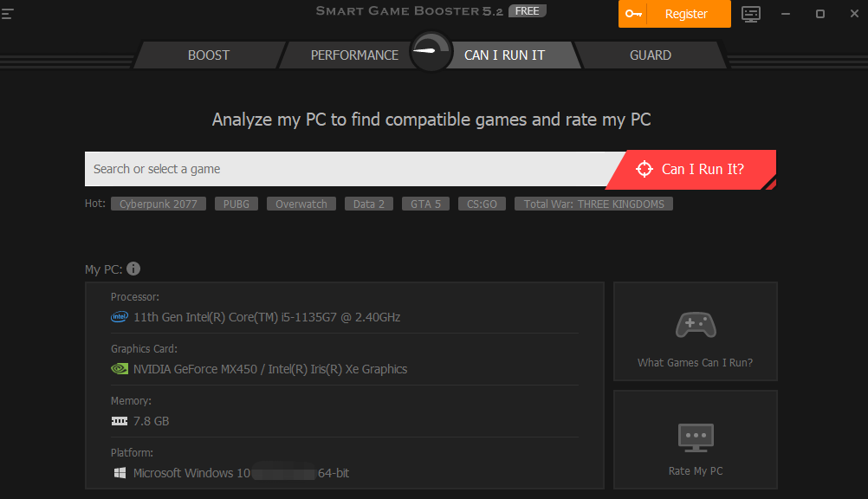This screenshot has width=868, height=499.
Task: Click the Smart Game Booster 5.2 title
Action: [x=409, y=11]
